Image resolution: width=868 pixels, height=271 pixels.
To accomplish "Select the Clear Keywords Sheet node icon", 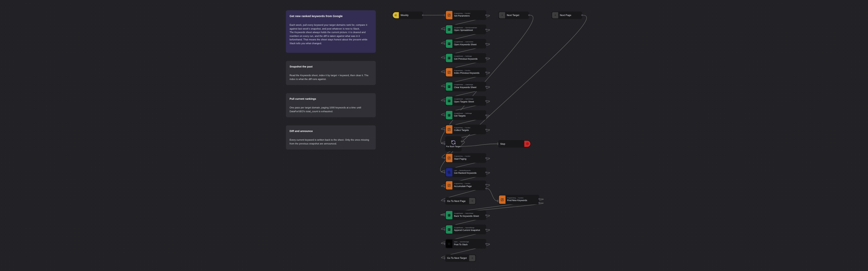I will pos(449,86).
